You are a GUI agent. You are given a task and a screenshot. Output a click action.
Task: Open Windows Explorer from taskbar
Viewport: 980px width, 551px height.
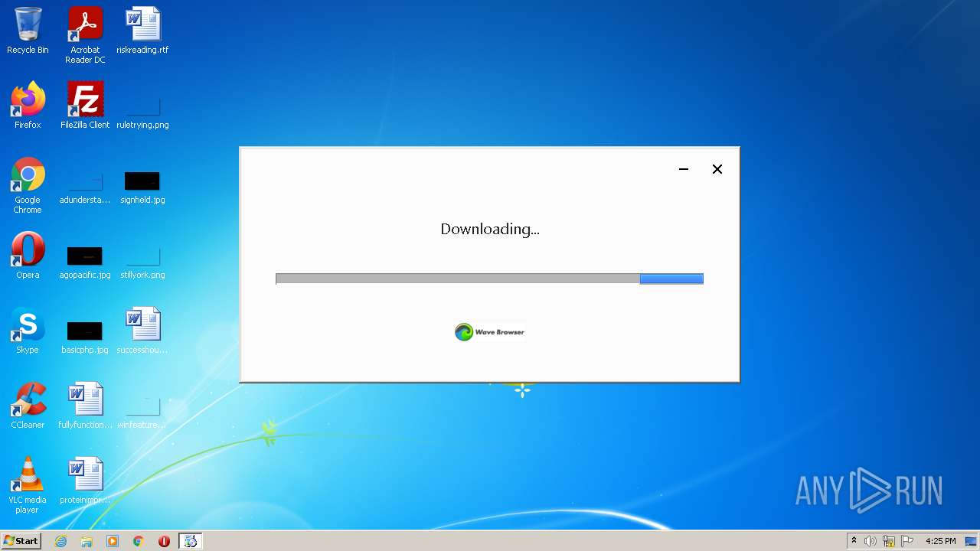tap(87, 541)
